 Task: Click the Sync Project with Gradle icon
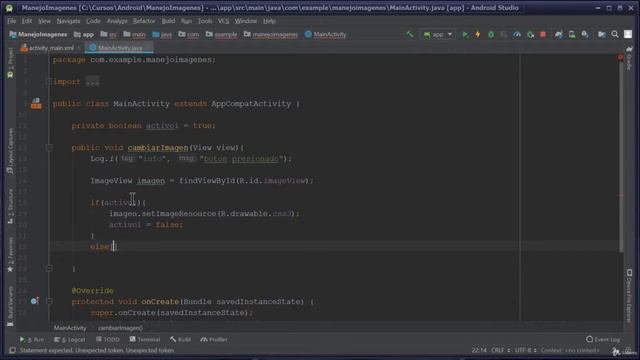tap(558, 35)
